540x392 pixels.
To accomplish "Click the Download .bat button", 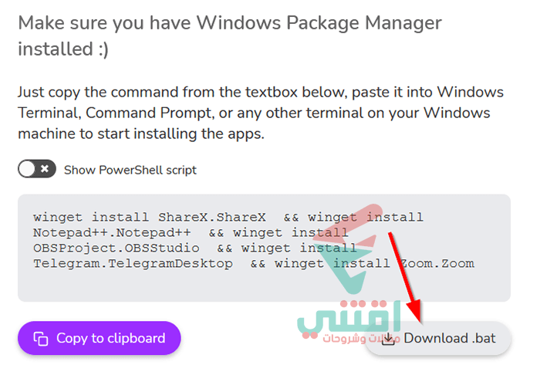I will 437,338.
